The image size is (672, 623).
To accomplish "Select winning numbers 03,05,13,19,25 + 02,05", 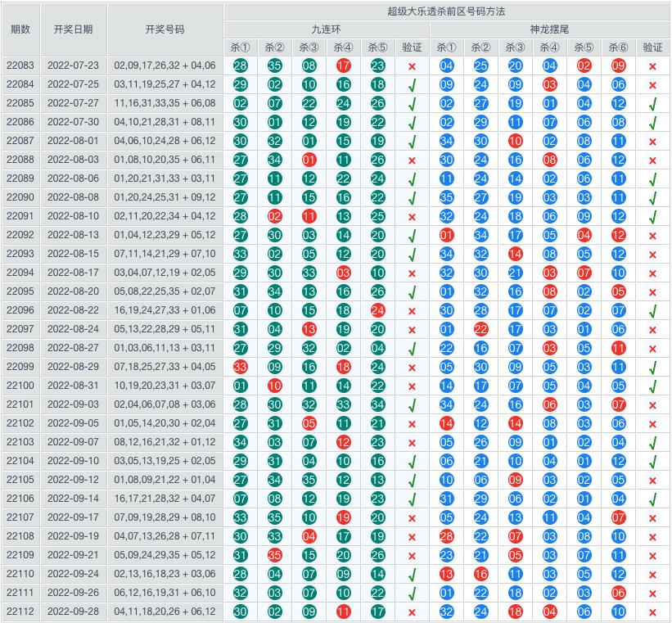I will tap(165, 461).
